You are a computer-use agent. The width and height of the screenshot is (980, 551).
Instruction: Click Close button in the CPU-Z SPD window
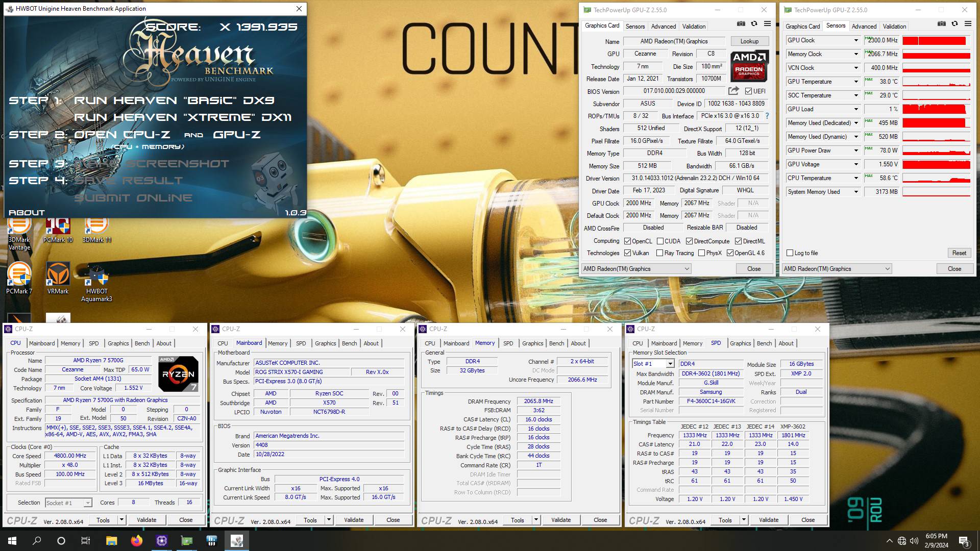coord(808,520)
